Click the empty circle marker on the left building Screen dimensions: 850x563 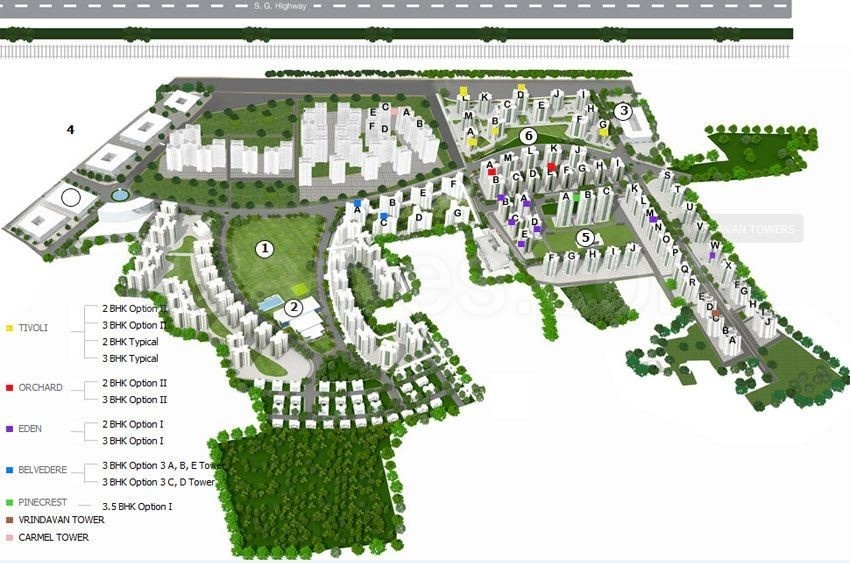click(70, 197)
